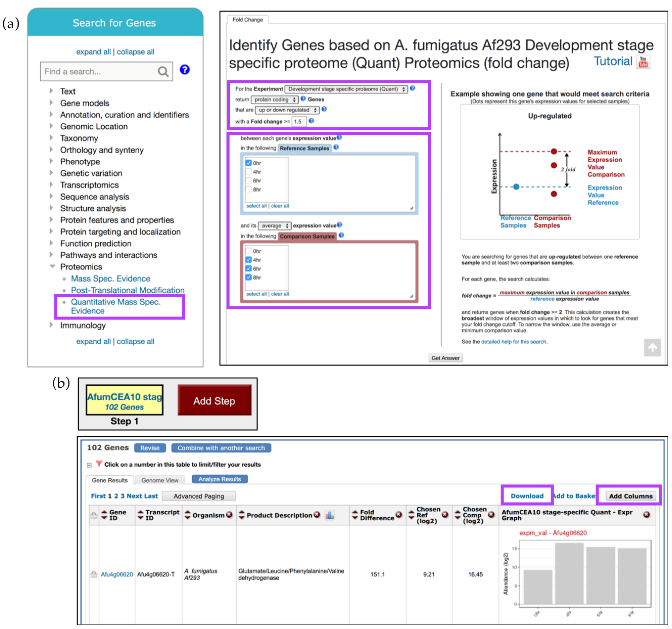Select the Fold Change tab
Image resolution: width=672 pixels, height=629 pixels.
pos(248,20)
